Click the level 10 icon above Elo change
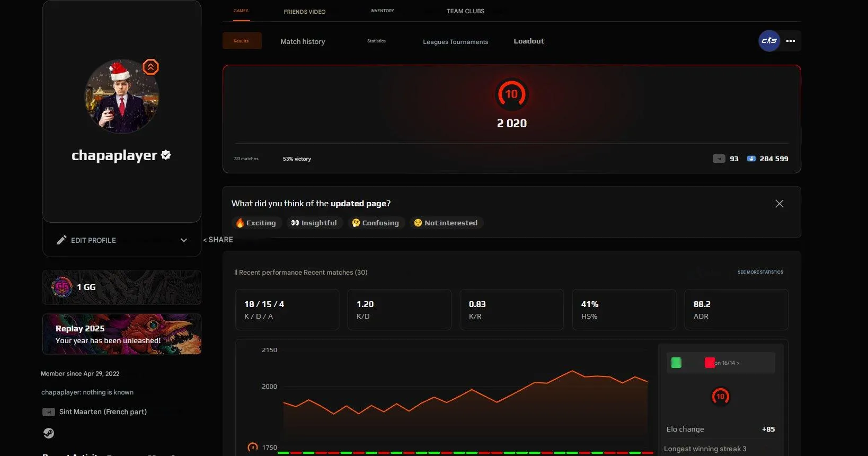 point(720,397)
